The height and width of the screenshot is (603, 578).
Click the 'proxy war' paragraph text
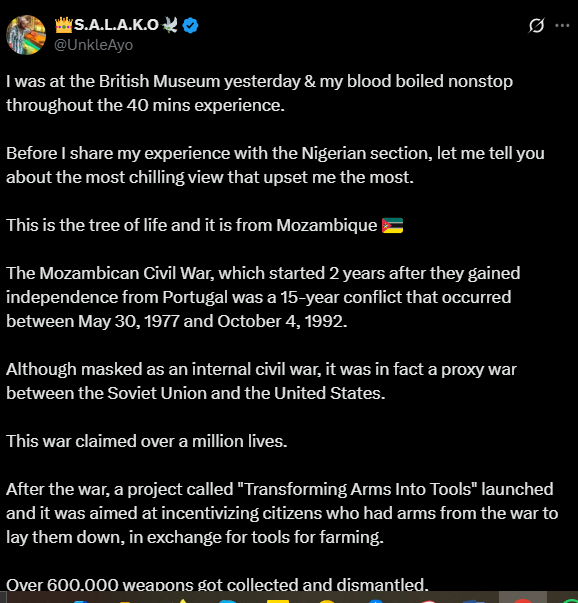coord(261,381)
